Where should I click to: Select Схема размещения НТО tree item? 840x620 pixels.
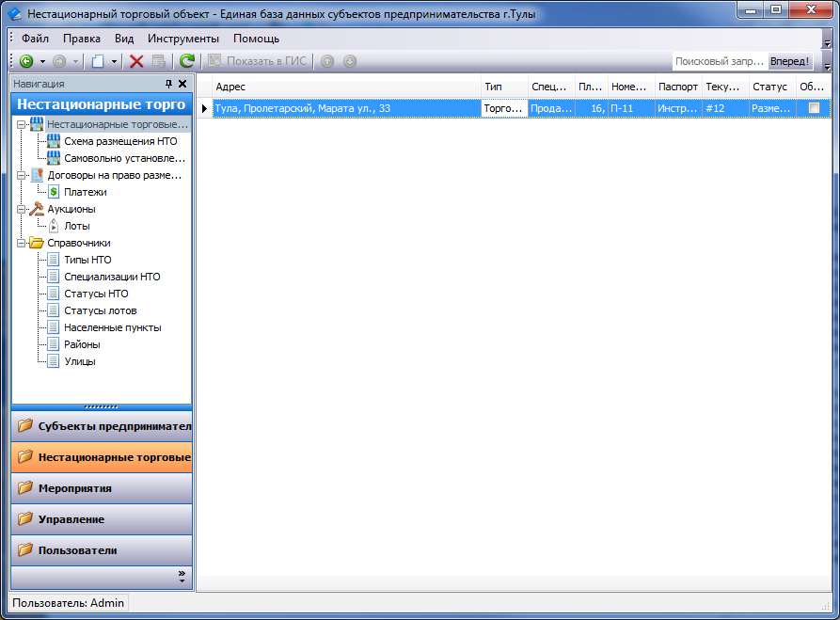(x=120, y=141)
